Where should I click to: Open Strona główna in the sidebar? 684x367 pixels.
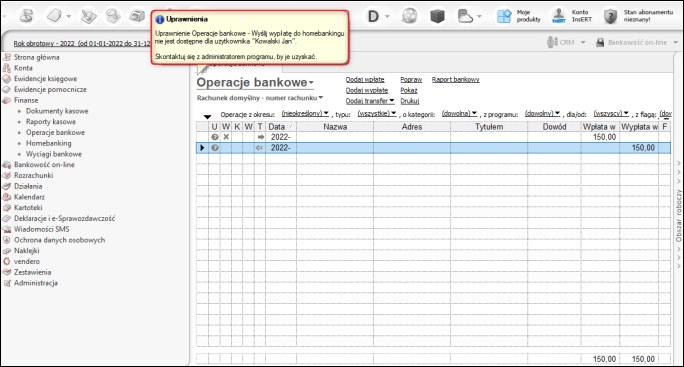point(37,57)
